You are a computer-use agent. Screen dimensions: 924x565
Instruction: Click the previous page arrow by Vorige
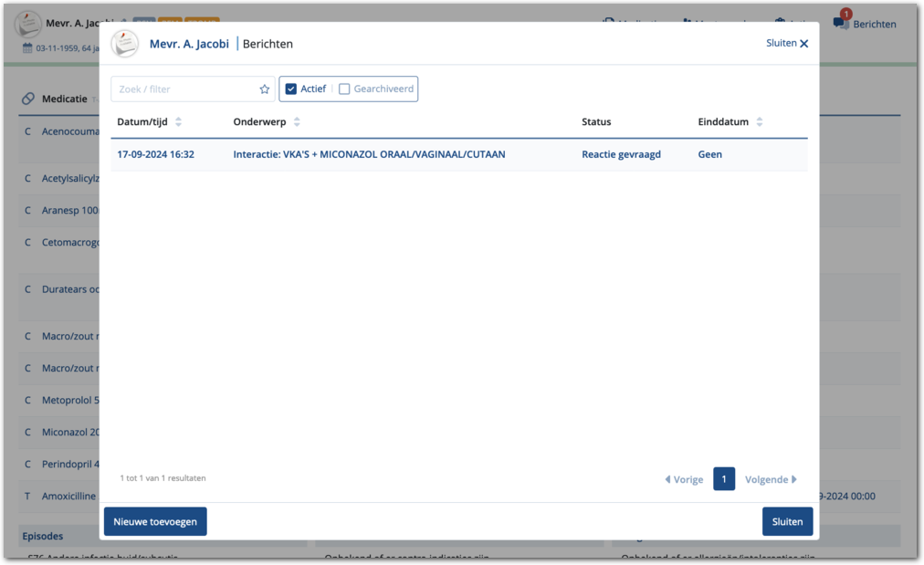pyautogui.click(x=667, y=479)
